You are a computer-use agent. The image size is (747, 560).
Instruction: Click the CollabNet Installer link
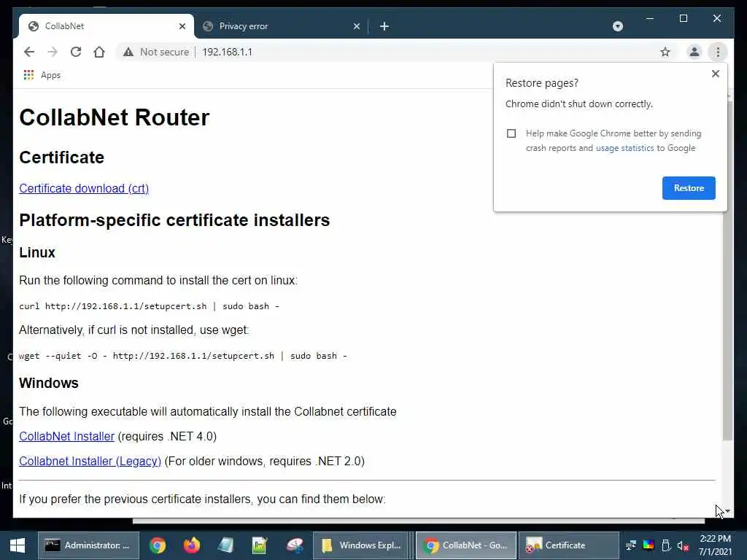click(x=66, y=436)
